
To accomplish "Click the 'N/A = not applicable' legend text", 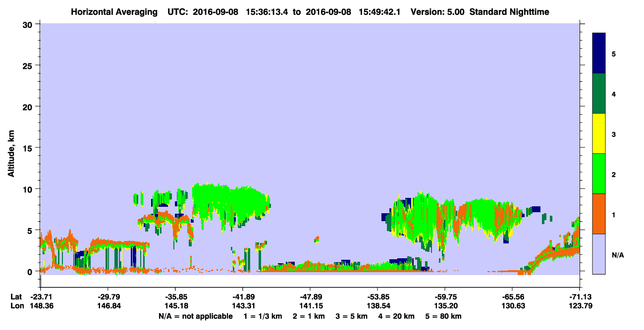I will (195, 316).
